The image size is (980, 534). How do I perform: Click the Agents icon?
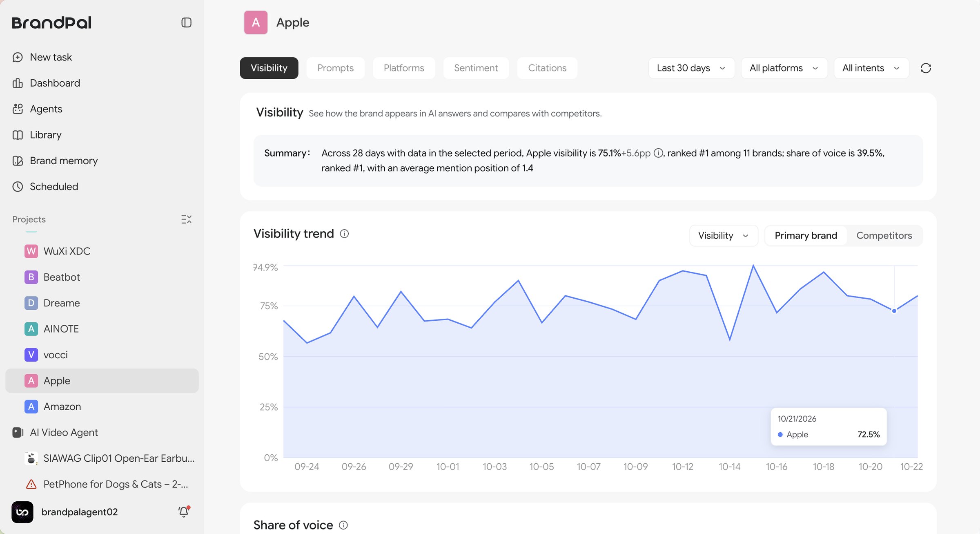click(18, 109)
